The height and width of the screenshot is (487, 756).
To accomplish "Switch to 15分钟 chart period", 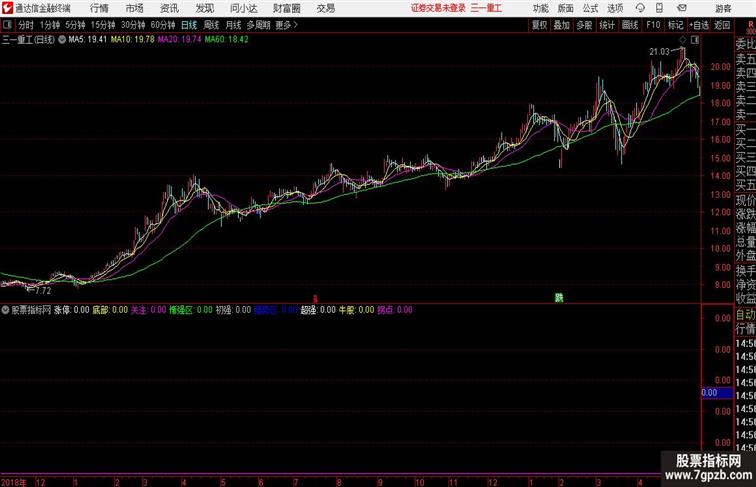I will pyautogui.click(x=103, y=25).
